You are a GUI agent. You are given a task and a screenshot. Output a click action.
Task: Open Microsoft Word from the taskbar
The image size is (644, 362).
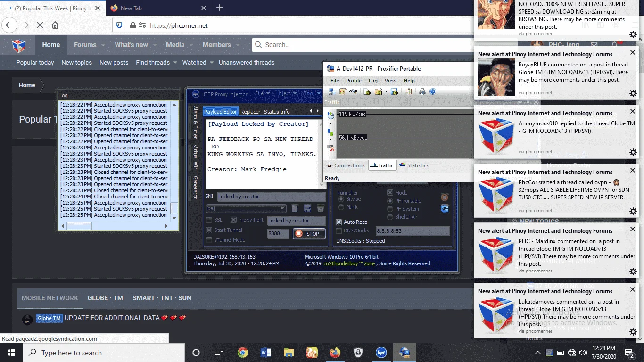tap(265, 352)
